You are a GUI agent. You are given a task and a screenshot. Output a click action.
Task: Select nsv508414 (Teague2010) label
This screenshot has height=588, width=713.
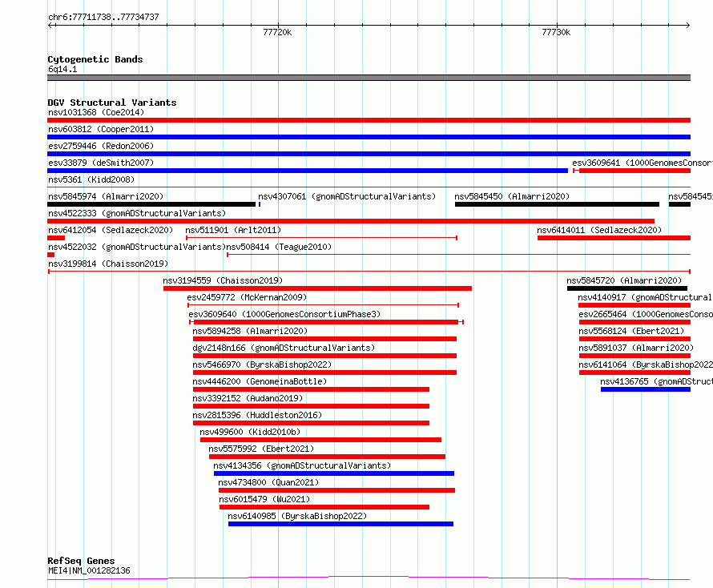pos(280,247)
